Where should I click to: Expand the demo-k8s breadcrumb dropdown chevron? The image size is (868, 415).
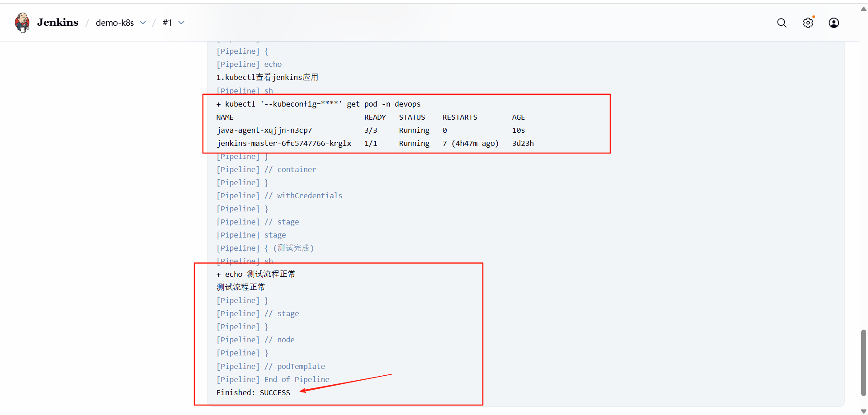(x=143, y=23)
